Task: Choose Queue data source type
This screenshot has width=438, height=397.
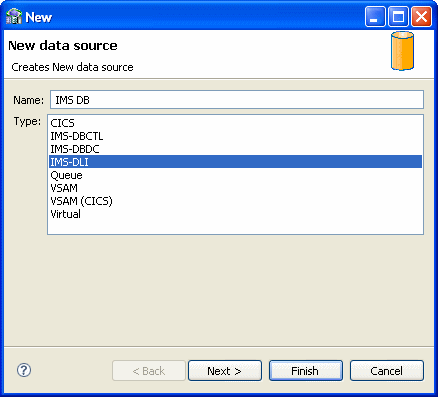Action: point(235,175)
